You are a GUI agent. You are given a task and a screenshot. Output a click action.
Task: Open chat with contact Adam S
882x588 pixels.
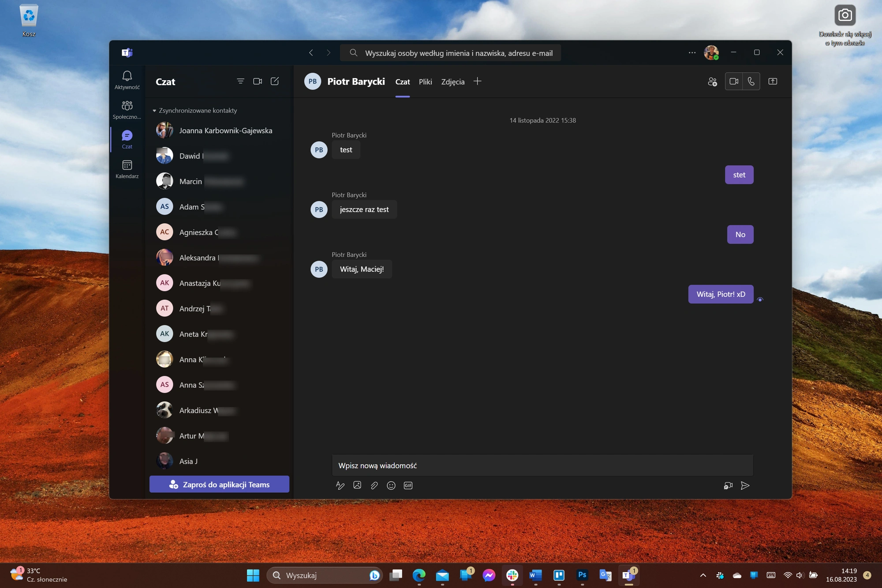pos(219,206)
